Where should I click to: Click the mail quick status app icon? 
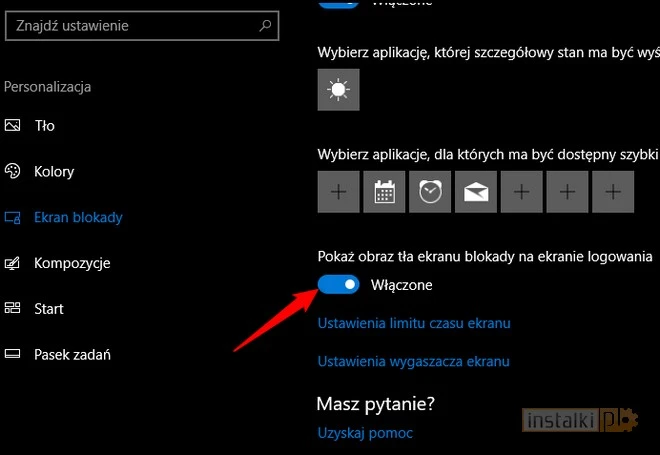(x=476, y=192)
